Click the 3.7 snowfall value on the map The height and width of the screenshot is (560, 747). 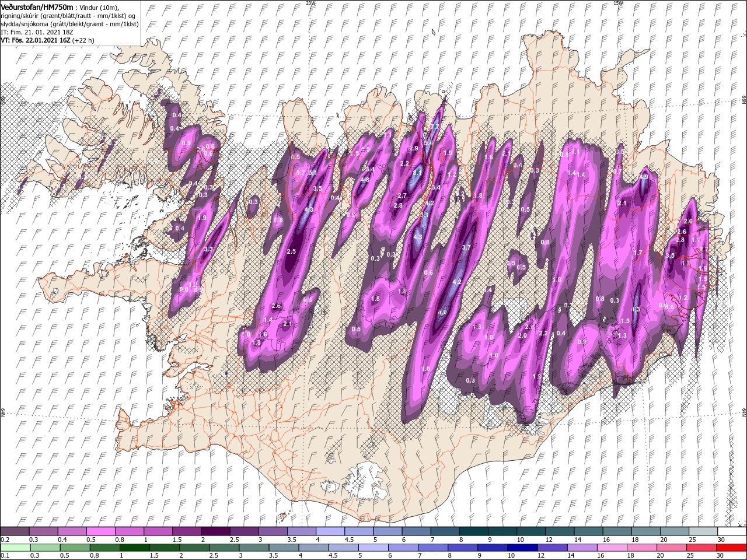point(466,248)
